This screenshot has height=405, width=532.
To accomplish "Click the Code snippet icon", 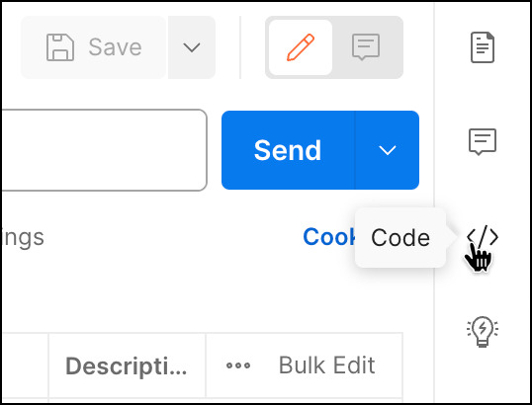I will (483, 237).
